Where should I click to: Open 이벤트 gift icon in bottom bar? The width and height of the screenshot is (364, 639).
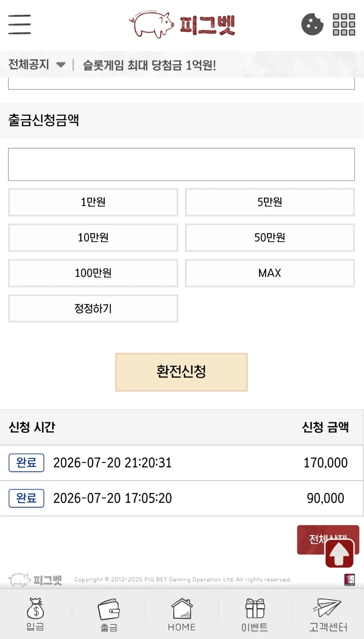coord(255,615)
